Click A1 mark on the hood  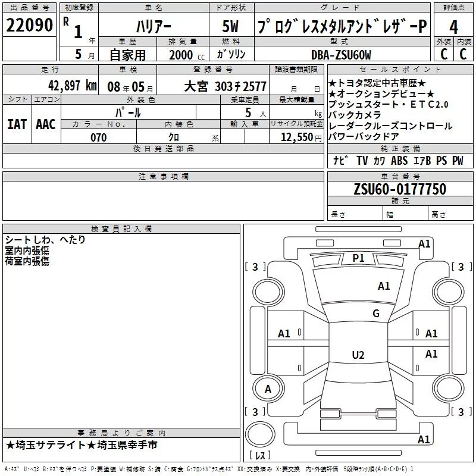[384, 286]
